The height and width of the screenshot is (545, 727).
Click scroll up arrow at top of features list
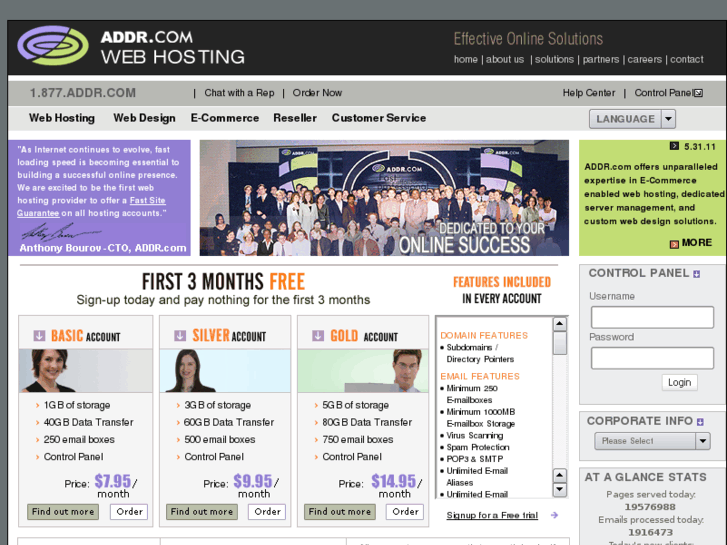point(560,324)
